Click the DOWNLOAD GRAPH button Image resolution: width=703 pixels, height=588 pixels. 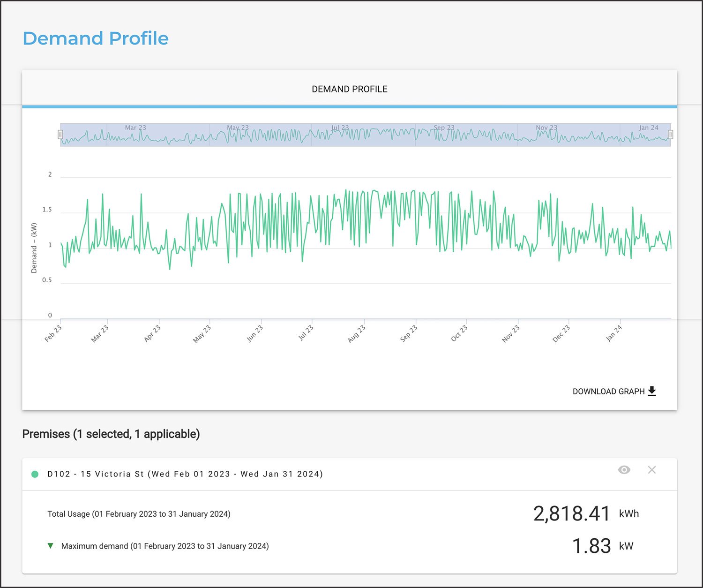(x=614, y=392)
